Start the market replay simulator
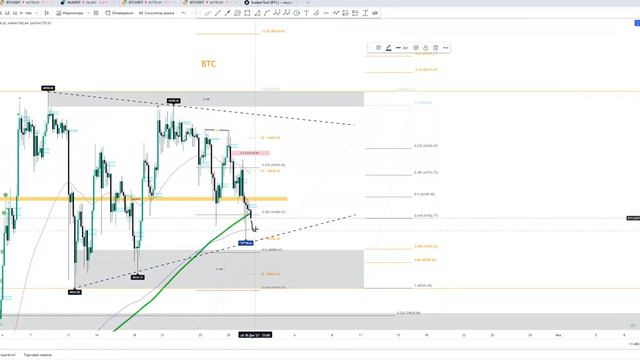This screenshot has width=640, height=360. pyautogui.click(x=157, y=13)
